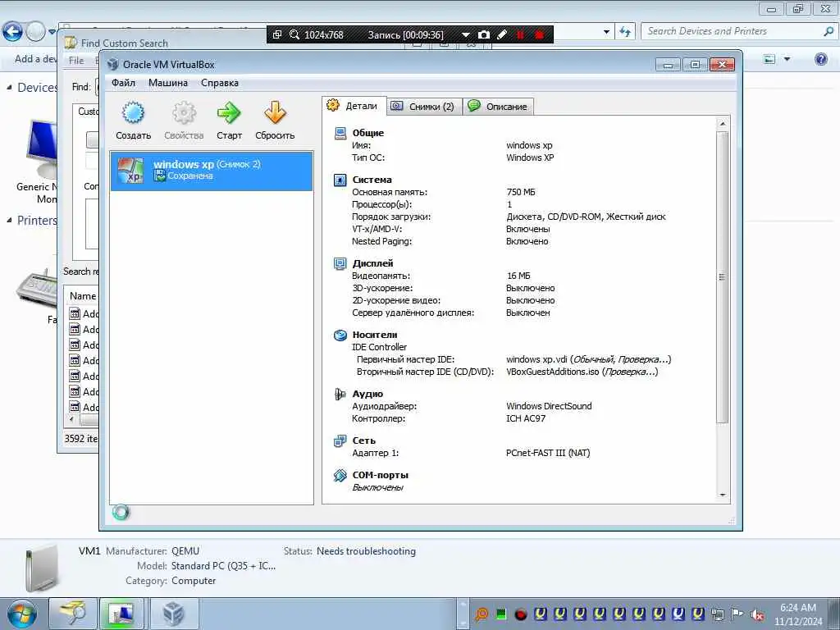Click the green chip tray icon

point(501,614)
